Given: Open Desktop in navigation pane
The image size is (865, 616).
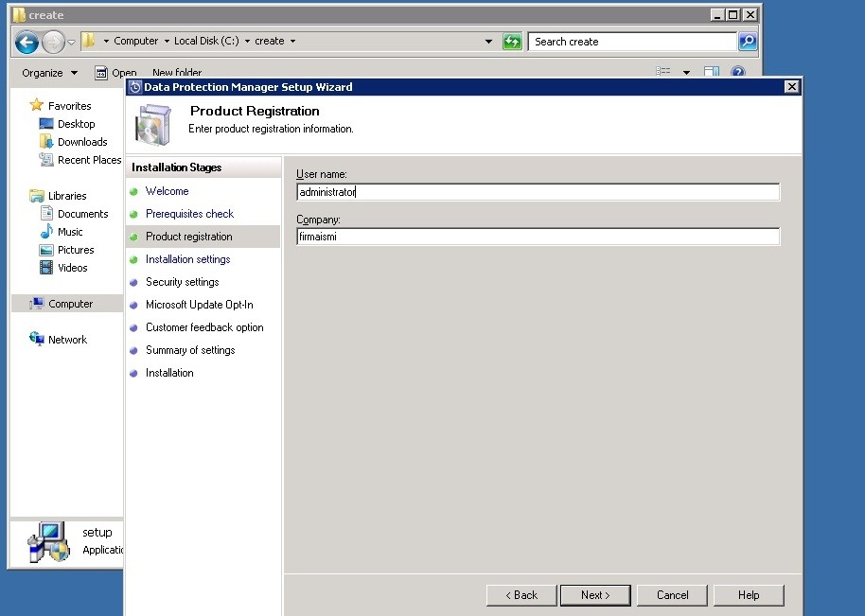Looking at the screenshot, I should point(76,124).
